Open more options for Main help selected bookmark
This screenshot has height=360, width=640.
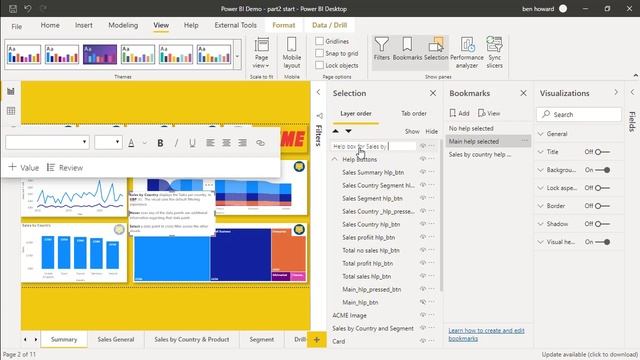(x=524, y=141)
